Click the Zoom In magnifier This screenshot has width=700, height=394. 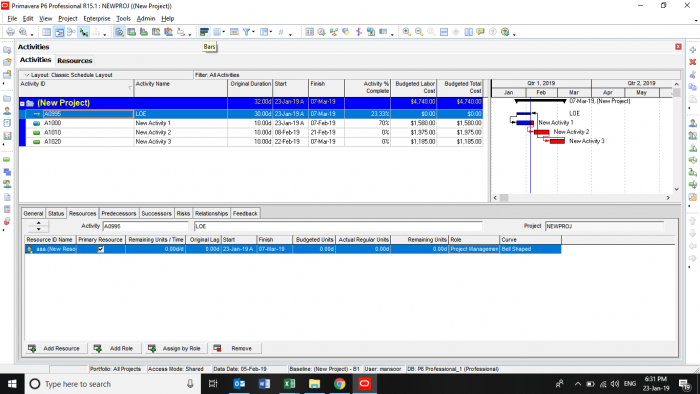point(407,32)
